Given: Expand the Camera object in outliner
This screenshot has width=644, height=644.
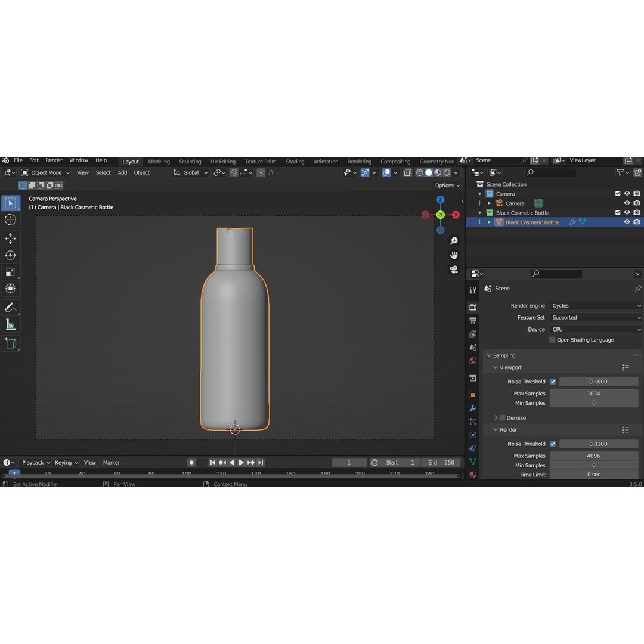Looking at the screenshot, I should point(490,203).
